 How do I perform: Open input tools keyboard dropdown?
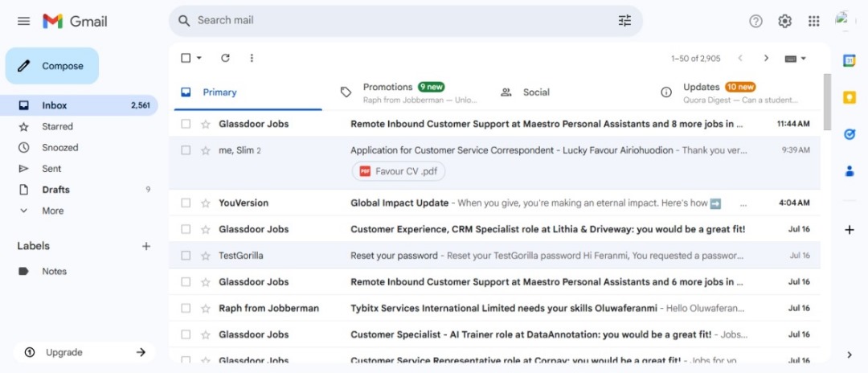[796, 59]
